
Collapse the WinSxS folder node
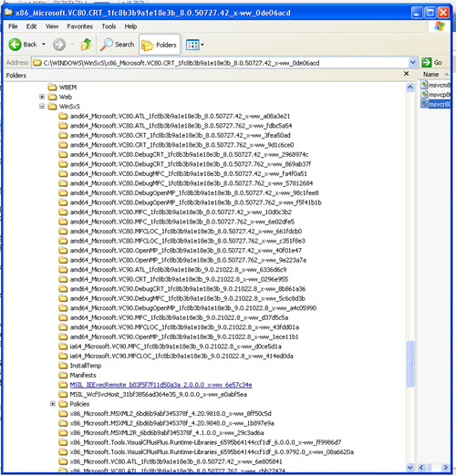[42, 106]
